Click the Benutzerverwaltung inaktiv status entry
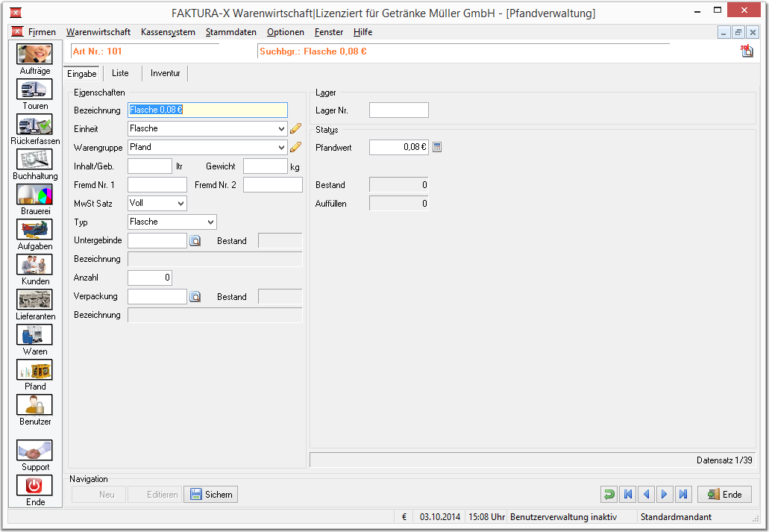 563,517
